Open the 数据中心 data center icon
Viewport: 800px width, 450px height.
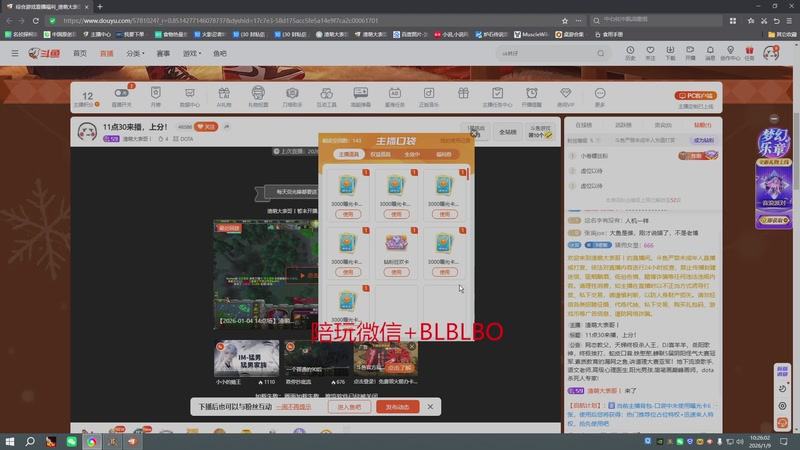(x=190, y=96)
